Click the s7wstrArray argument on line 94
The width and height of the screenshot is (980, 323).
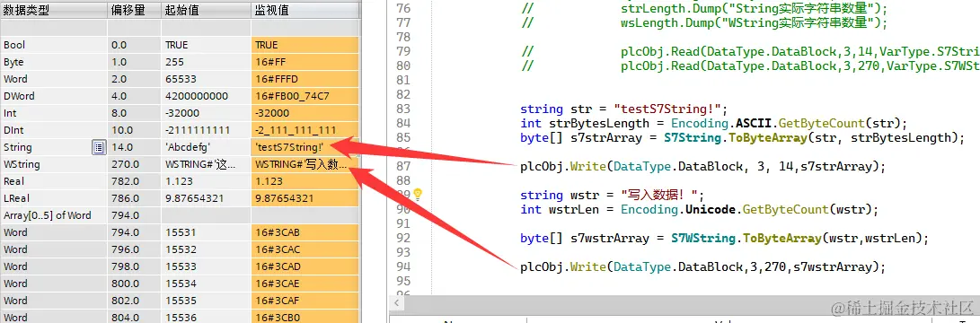tap(831, 266)
